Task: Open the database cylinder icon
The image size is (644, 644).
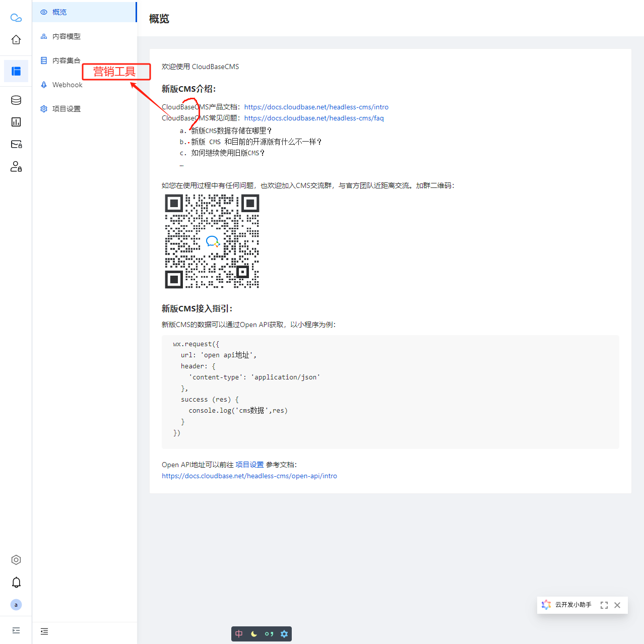Action: click(16, 100)
